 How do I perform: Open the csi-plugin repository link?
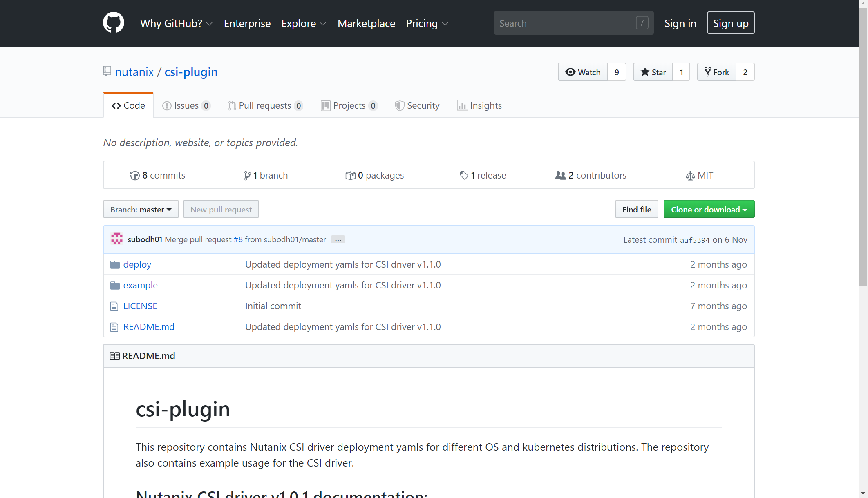click(191, 72)
